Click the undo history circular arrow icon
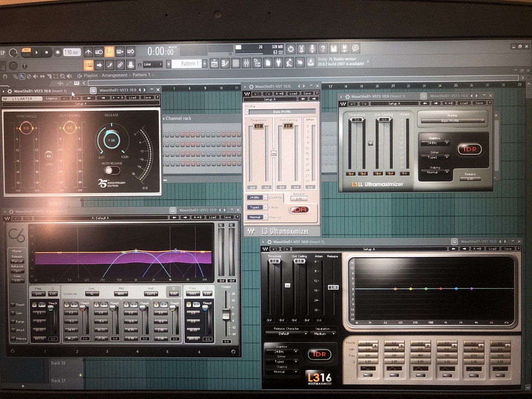 (x=290, y=49)
